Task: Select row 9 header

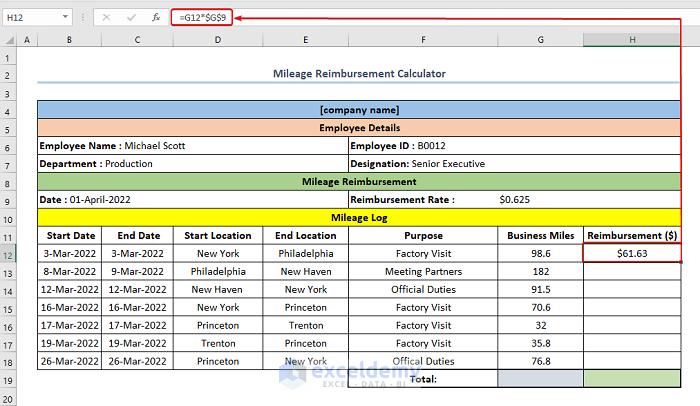Action: (x=8, y=201)
